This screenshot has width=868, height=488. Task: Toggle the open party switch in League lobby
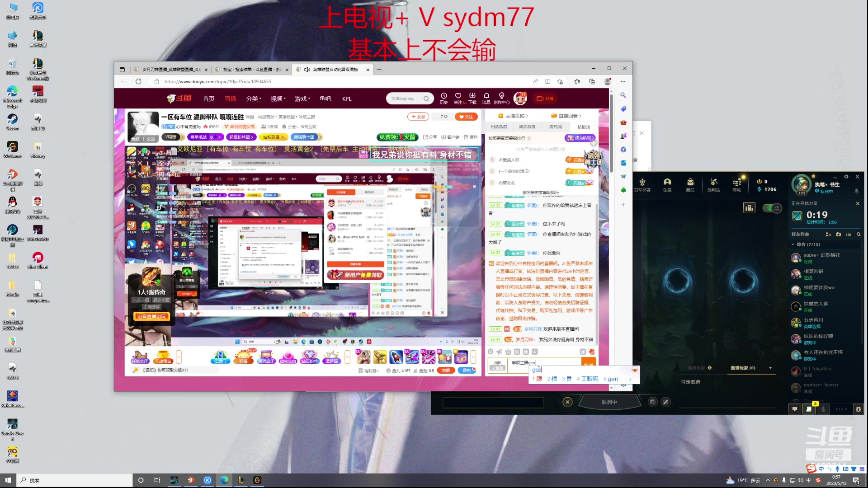(772, 208)
